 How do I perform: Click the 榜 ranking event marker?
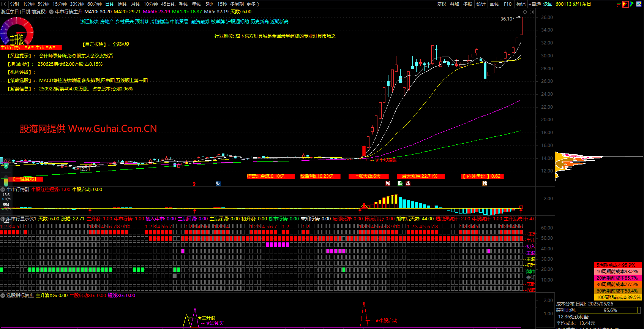485,183
